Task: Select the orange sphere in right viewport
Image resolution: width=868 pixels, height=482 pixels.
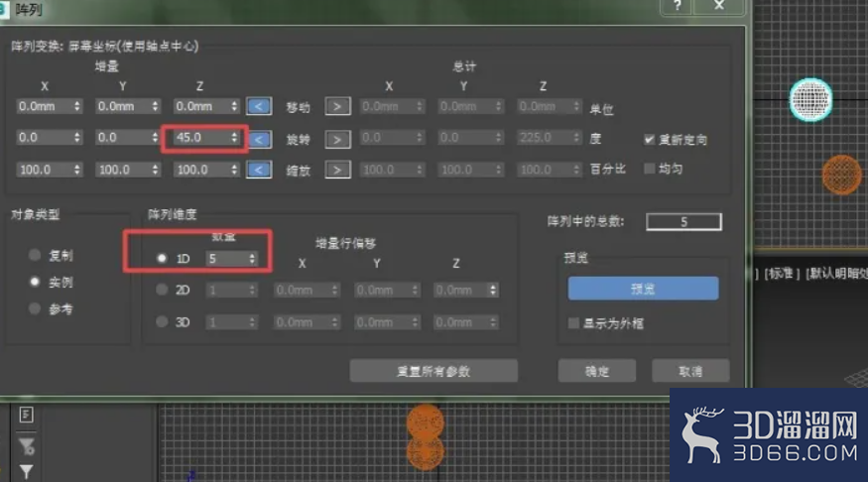Action: [841, 175]
